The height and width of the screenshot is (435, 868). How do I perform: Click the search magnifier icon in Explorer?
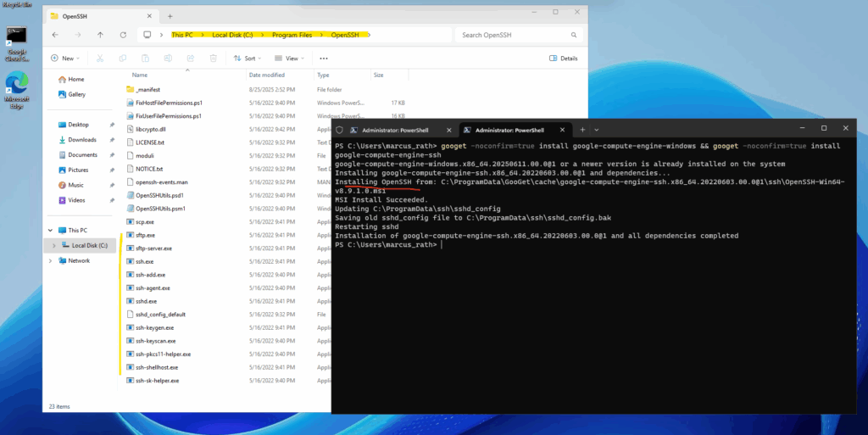(x=574, y=35)
